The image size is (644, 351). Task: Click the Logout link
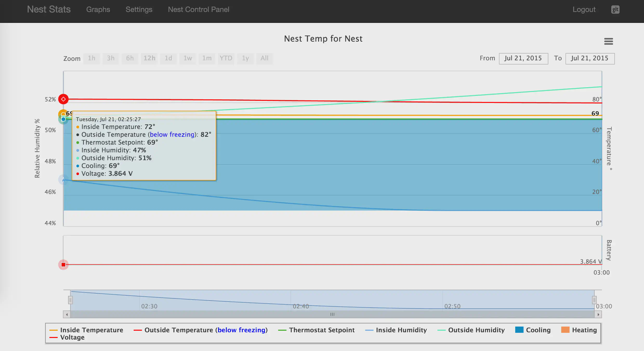[x=584, y=10]
